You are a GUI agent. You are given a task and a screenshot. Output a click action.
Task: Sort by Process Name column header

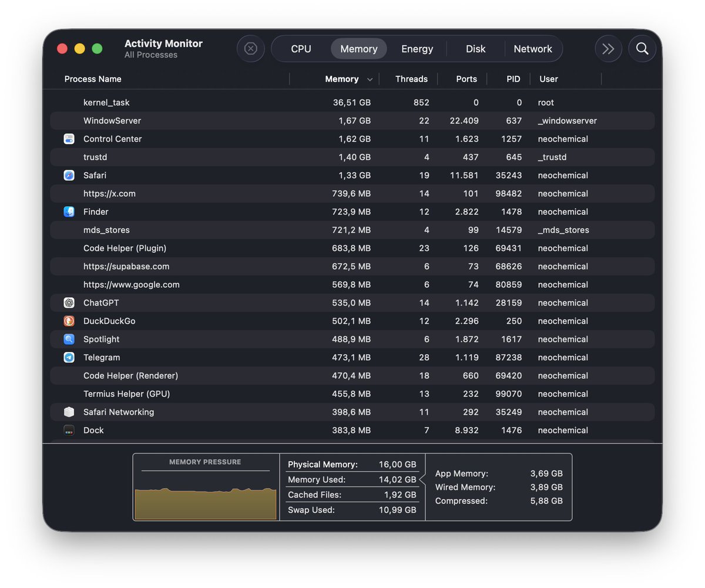pyautogui.click(x=93, y=79)
